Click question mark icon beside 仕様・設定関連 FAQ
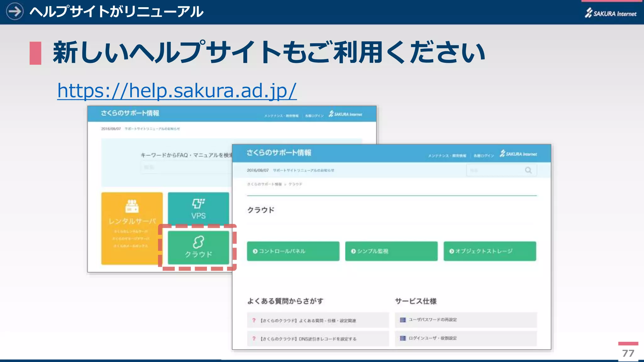Image resolution: width=644 pixels, height=362 pixels. pyautogui.click(x=254, y=321)
